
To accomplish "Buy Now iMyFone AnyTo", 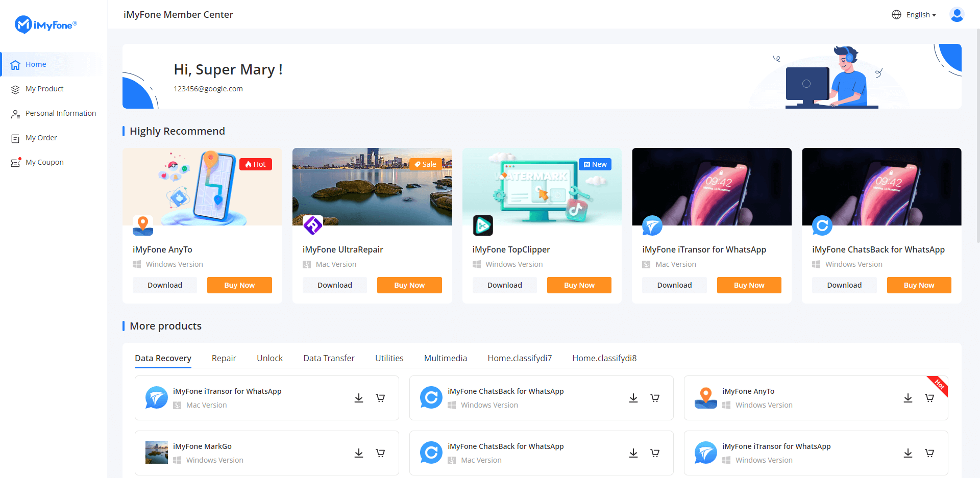I will [x=239, y=285].
